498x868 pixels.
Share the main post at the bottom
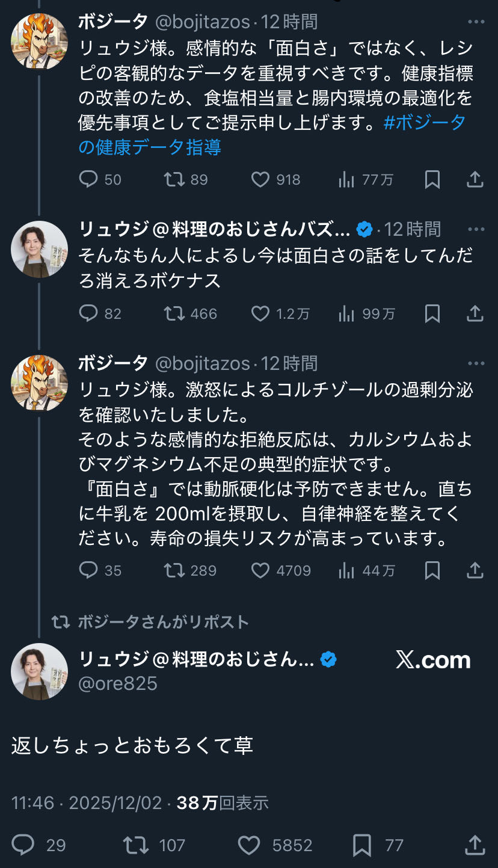tap(475, 845)
